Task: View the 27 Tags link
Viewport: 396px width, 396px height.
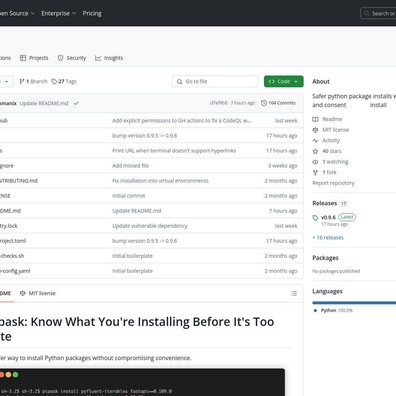Action: pyautogui.click(x=64, y=81)
